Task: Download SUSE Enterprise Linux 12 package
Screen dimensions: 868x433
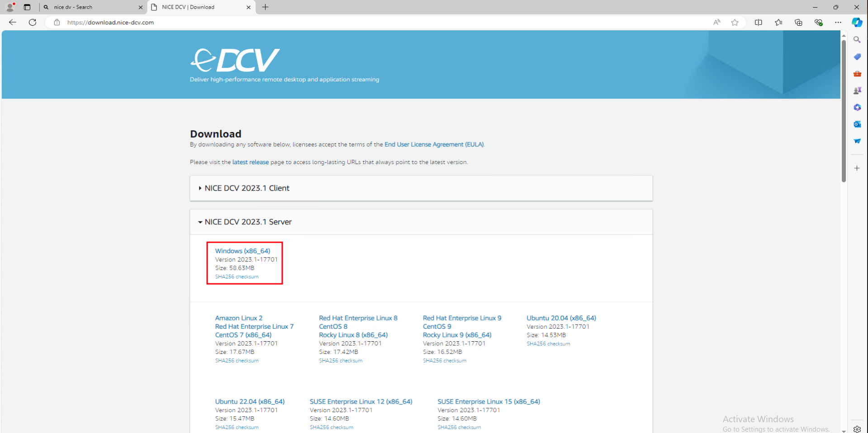Action: [x=361, y=402]
